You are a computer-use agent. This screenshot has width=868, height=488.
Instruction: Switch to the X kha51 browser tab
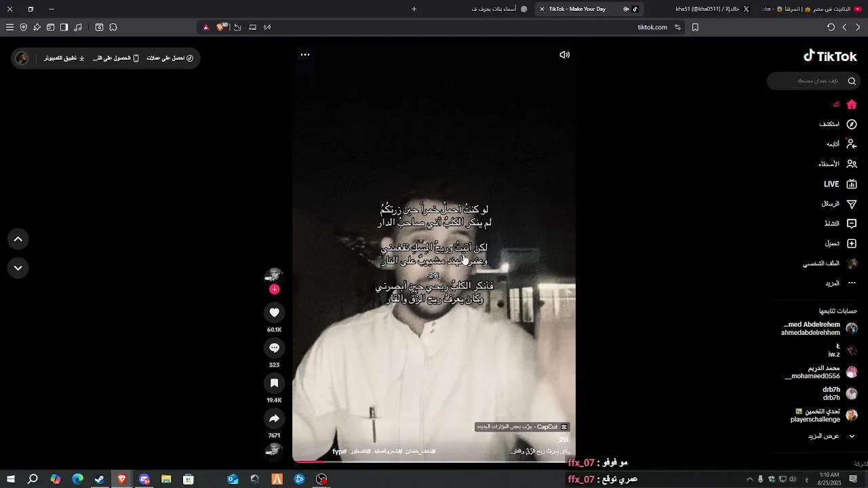(712, 9)
